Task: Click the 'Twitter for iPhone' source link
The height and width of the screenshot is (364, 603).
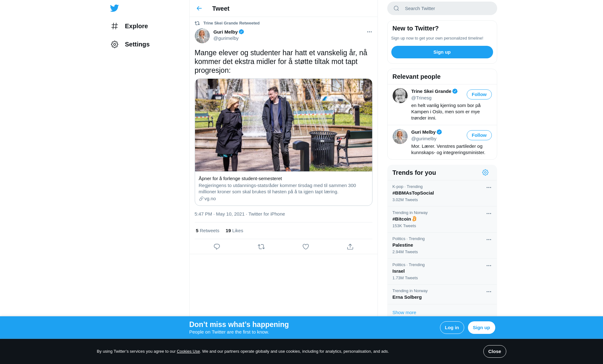Action: [267, 214]
